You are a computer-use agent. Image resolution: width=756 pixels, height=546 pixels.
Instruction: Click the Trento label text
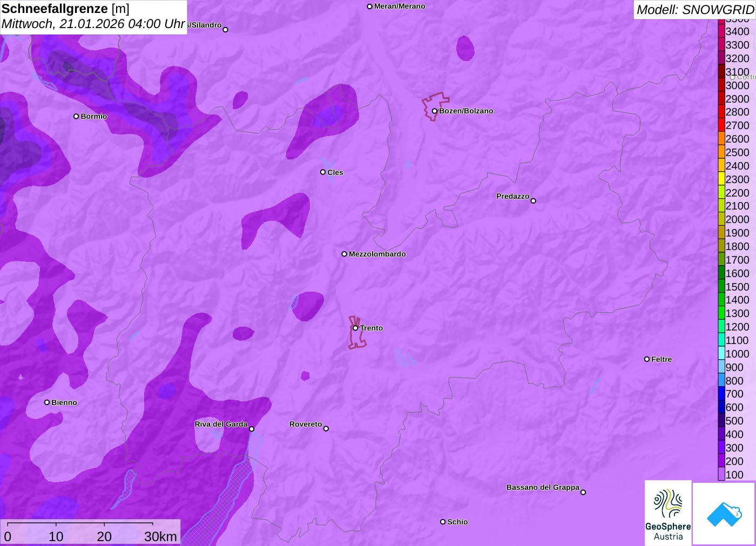[372, 328]
